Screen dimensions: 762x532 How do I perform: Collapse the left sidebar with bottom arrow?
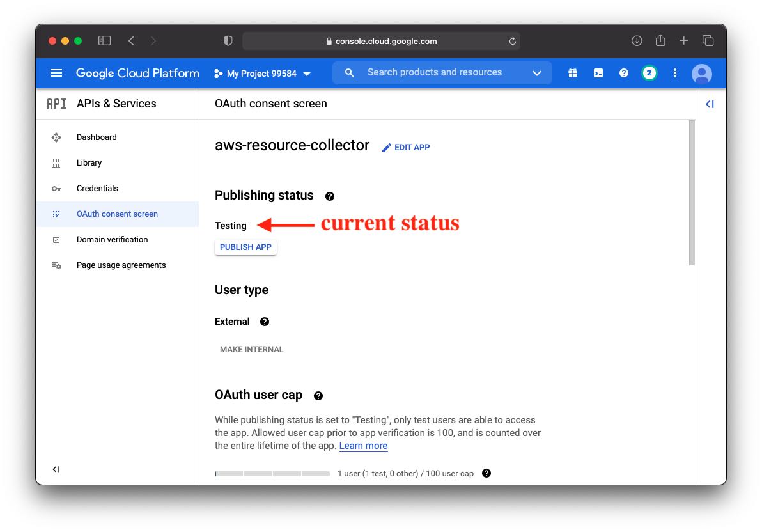(x=56, y=469)
